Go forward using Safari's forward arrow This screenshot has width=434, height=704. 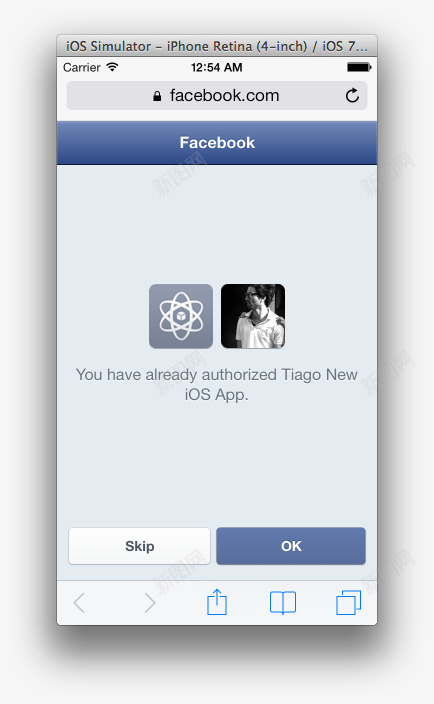click(x=150, y=603)
